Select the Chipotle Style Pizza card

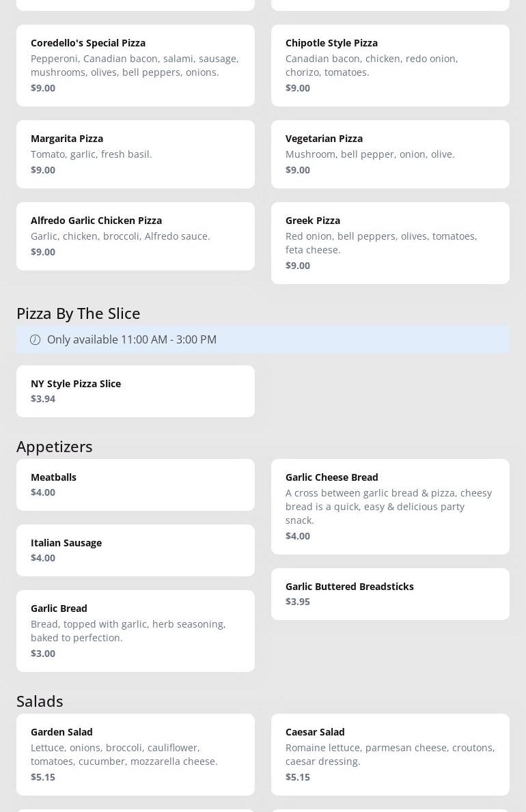pos(390,66)
